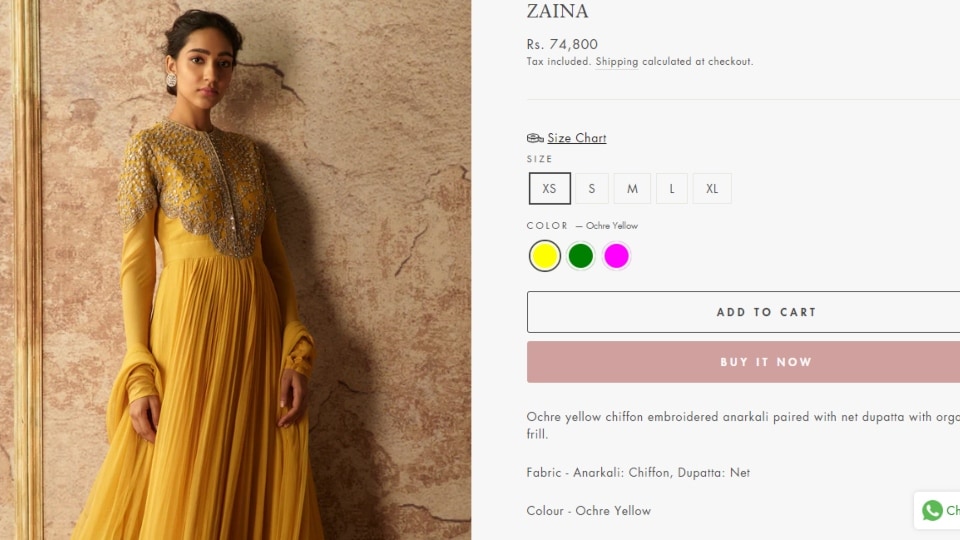The height and width of the screenshot is (540, 960).
Task: Open the WhatsApp chat icon
Action: click(x=932, y=510)
